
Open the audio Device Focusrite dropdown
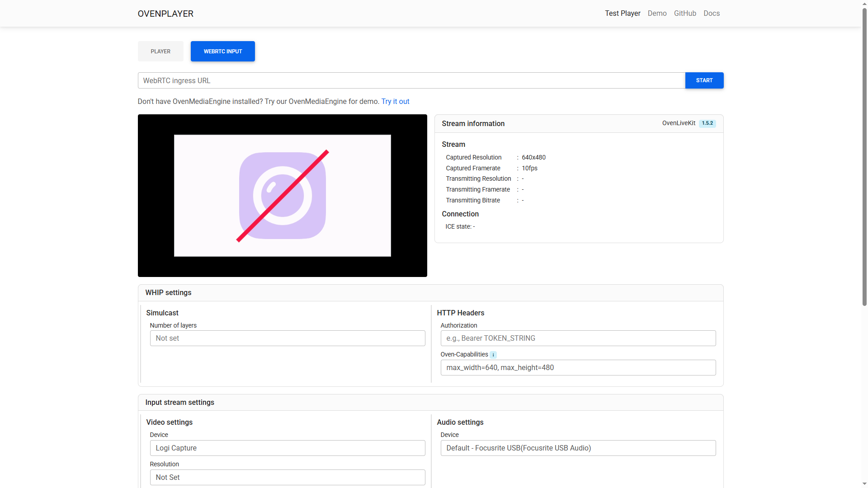(x=578, y=448)
